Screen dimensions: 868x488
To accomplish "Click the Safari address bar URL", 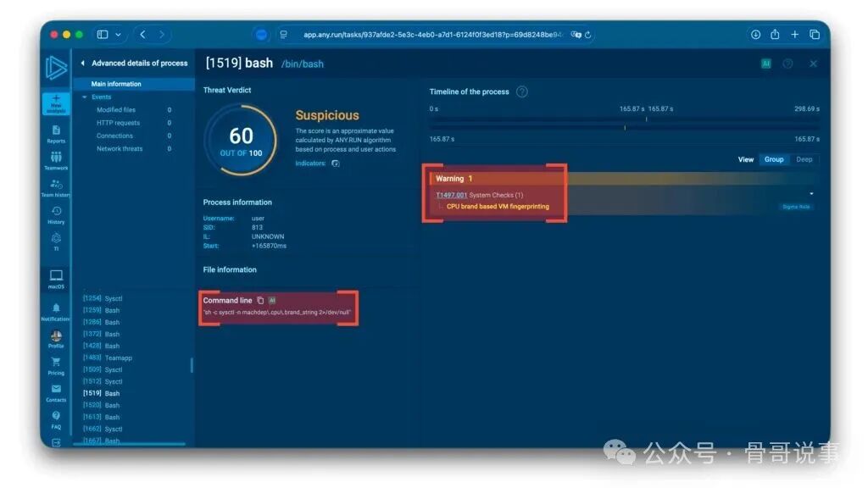I will coord(432,34).
